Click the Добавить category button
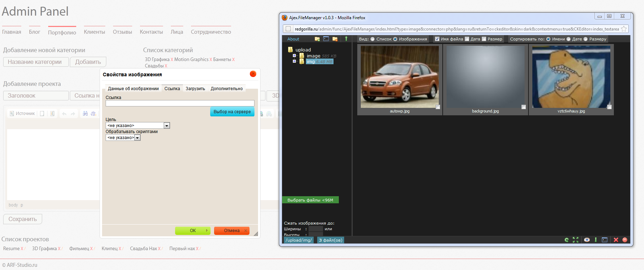This screenshot has height=270, width=644. 88,62
